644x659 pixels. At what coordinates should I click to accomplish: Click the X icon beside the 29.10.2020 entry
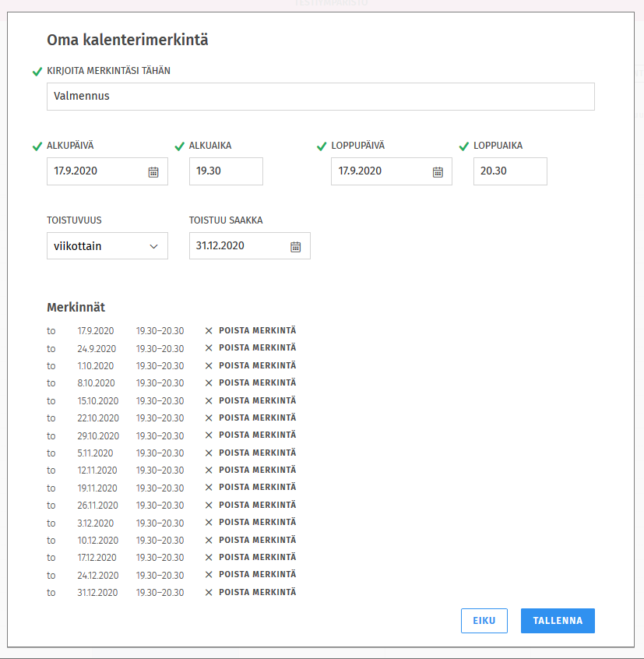pos(209,435)
